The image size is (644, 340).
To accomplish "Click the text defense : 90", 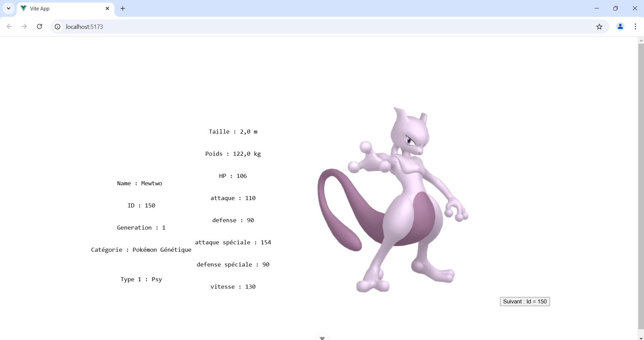I will 233,220.
